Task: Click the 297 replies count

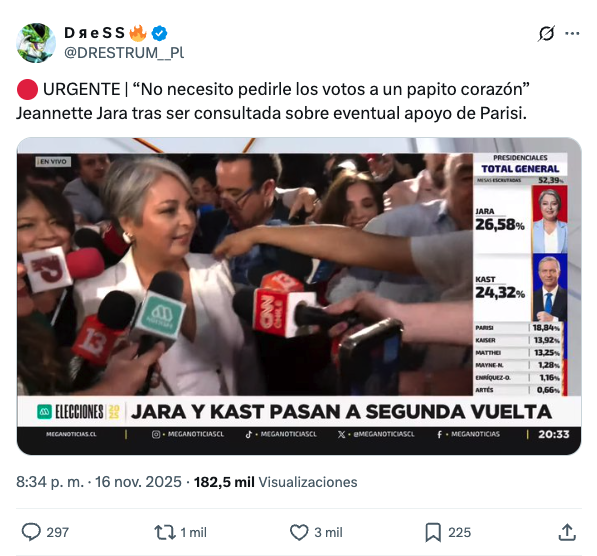Action: tap(57, 532)
